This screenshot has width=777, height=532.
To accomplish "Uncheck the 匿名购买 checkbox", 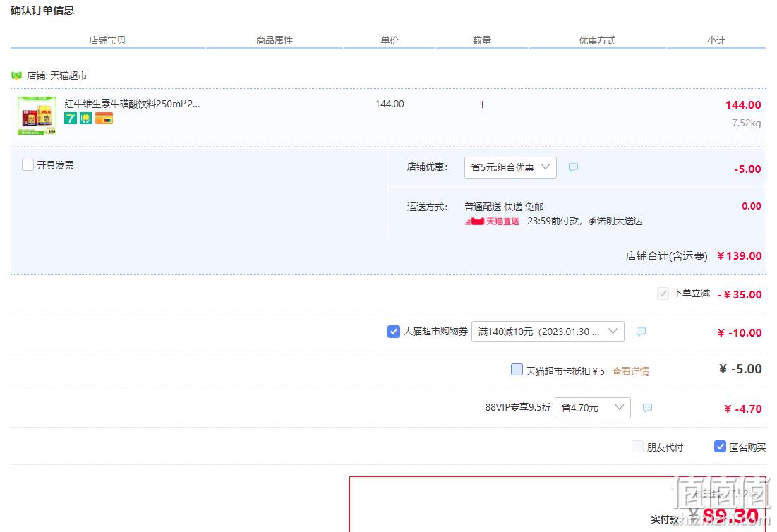I will coord(720,447).
